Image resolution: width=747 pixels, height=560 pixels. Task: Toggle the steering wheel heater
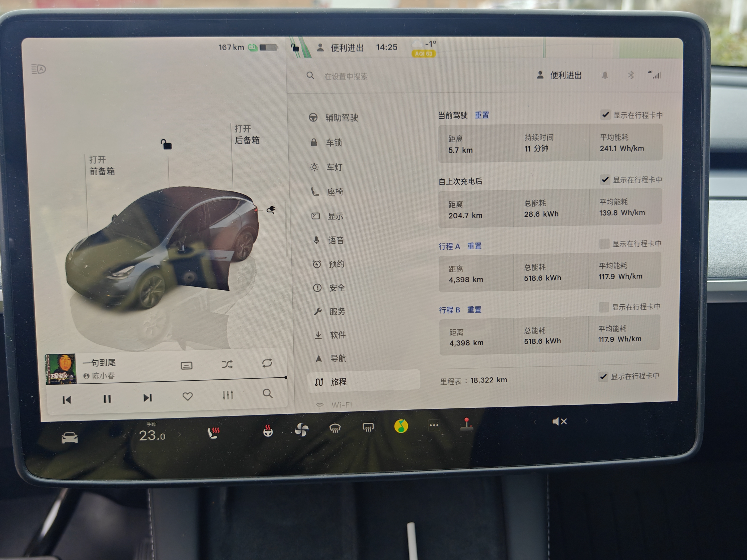pyautogui.click(x=268, y=431)
